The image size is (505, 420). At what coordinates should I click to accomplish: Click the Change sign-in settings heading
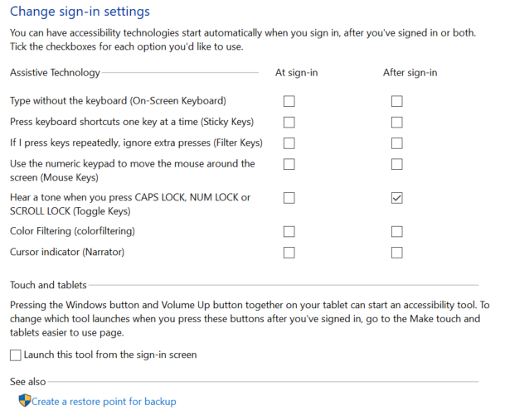pyautogui.click(x=80, y=12)
